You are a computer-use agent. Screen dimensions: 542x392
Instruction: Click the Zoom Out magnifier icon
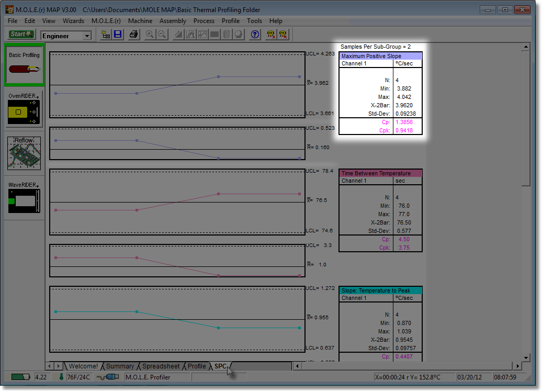(162, 35)
